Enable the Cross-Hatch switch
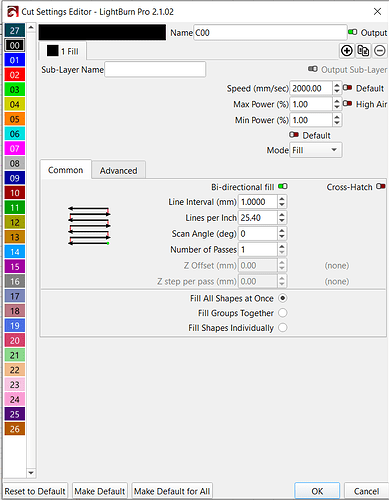Screen dimensions: 389x500 coord(381,186)
